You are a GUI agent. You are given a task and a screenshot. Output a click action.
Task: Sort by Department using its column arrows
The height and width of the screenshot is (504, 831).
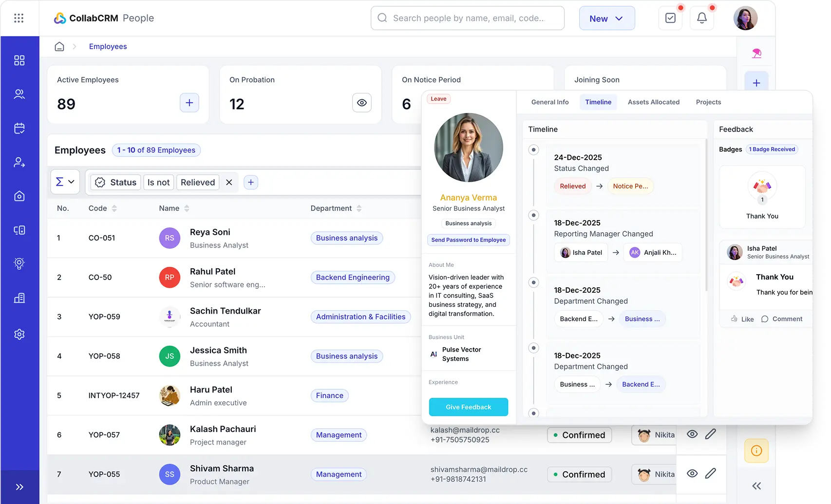(x=359, y=208)
